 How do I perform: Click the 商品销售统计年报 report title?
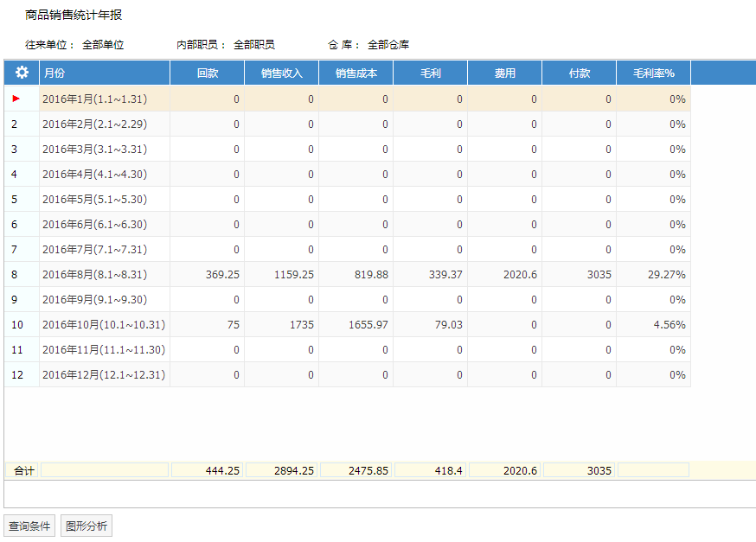74,15
